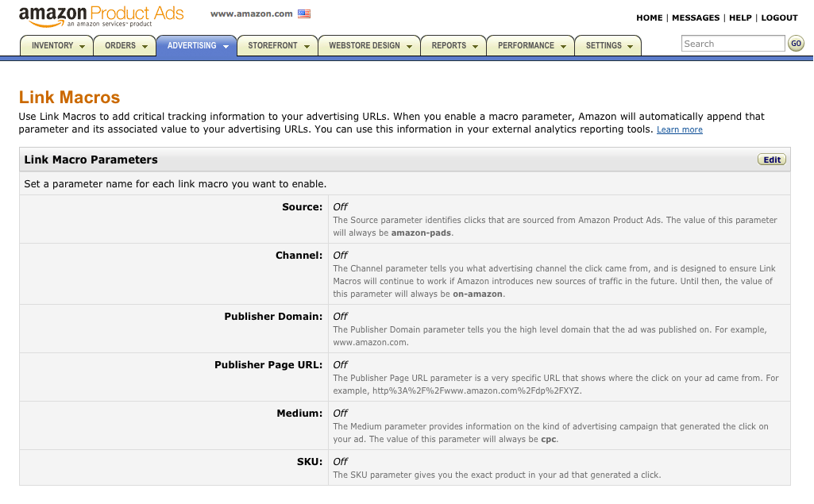Switch to the Settings tab
The width and height of the screenshot is (814, 504).
604,46
